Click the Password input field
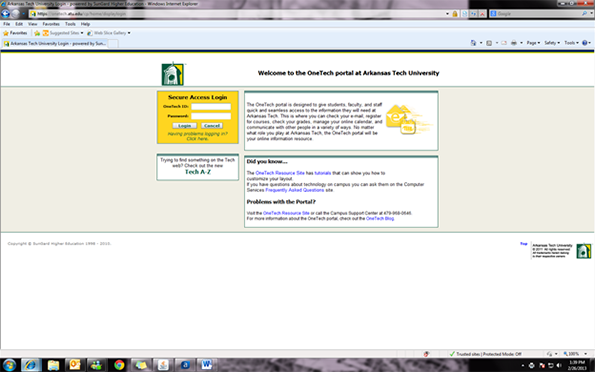This screenshot has height=372, width=595. [211, 116]
